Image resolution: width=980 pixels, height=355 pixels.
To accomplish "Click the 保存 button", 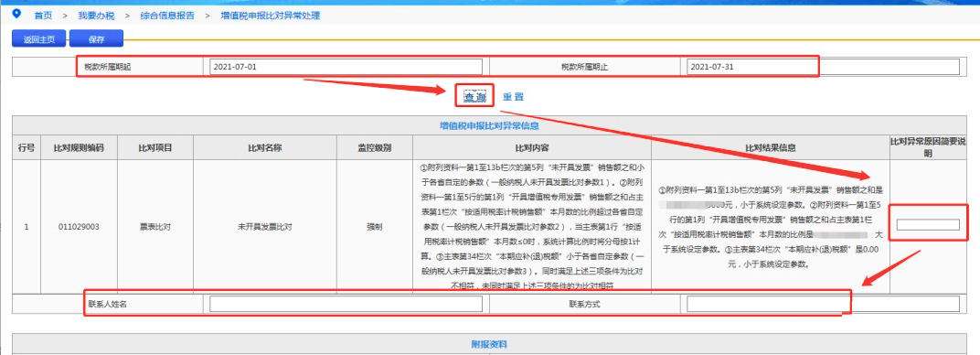I will click(96, 38).
